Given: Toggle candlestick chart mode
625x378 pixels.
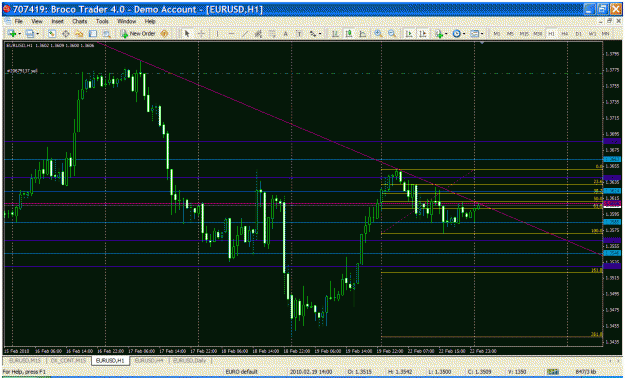Looking at the screenshot, I should 349,34.
